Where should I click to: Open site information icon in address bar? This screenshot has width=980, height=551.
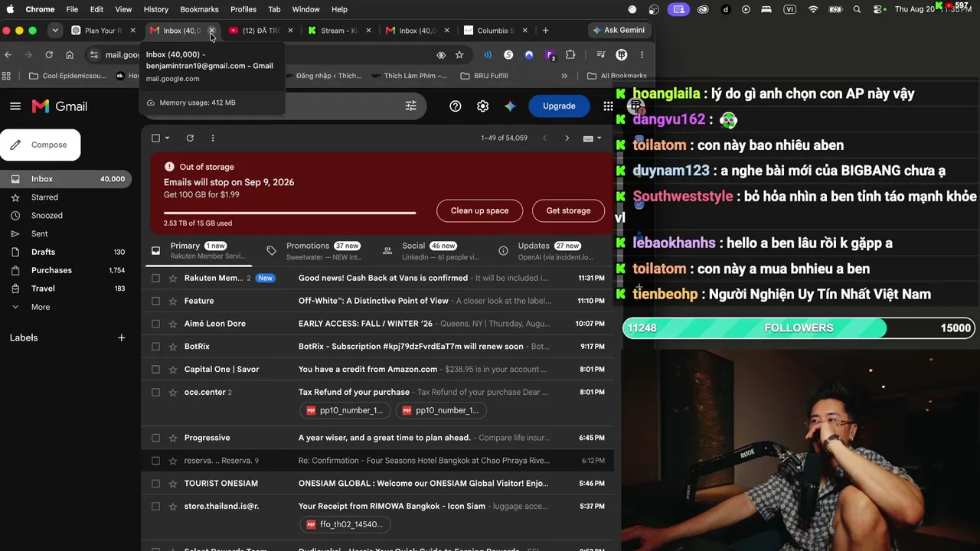93,54
